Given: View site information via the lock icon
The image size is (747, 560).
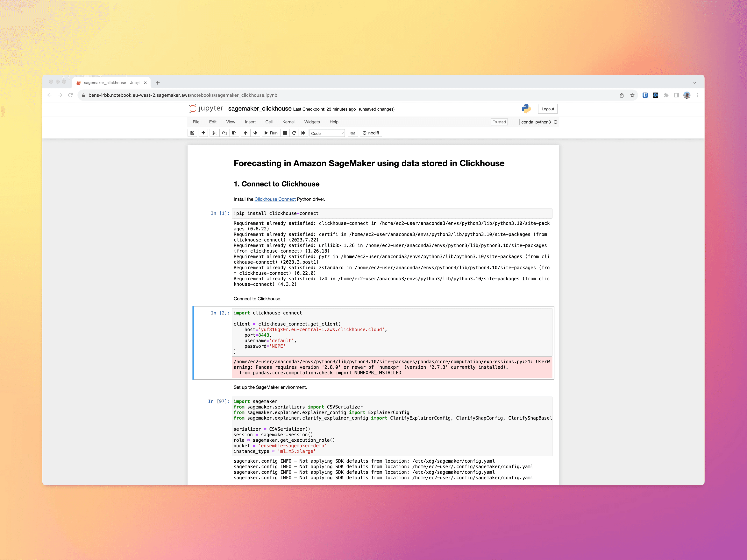Looking at the screenshot, I should click(x=83, y=95).
